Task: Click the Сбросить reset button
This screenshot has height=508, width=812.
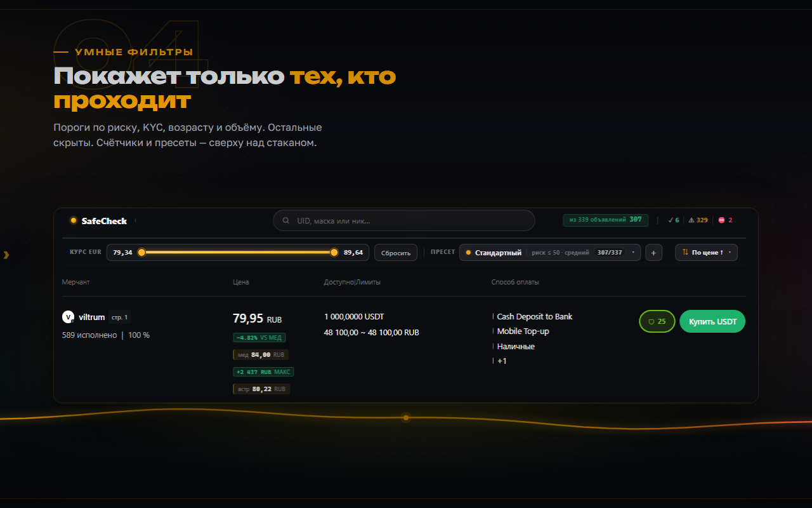Action: [396, 253]
